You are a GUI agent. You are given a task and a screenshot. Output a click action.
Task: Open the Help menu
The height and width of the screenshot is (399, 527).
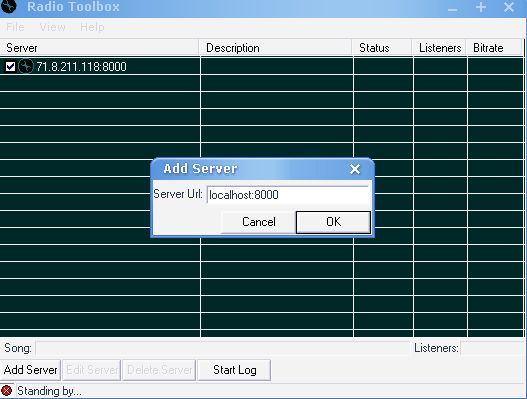92,27
